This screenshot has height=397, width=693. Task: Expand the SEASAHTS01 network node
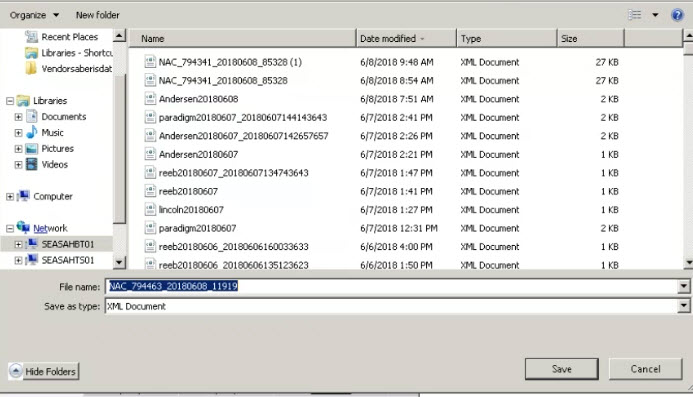(18, 260)
